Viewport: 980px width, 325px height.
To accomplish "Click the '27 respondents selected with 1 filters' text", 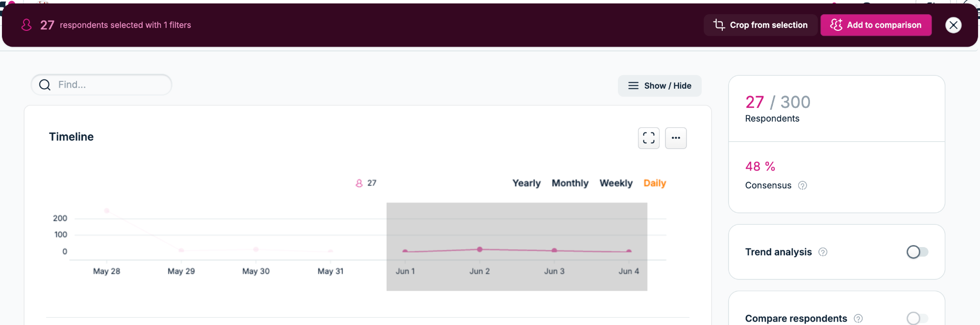I will [116, 25].
